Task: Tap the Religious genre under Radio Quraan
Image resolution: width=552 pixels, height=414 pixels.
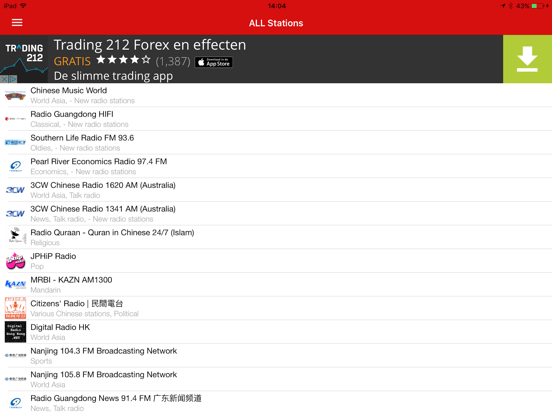Action: click(45, 243)
